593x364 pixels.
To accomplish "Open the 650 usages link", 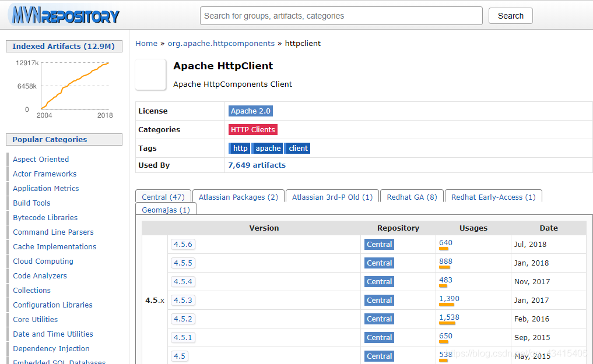I will pyautogui.click(x=446, y=335).
